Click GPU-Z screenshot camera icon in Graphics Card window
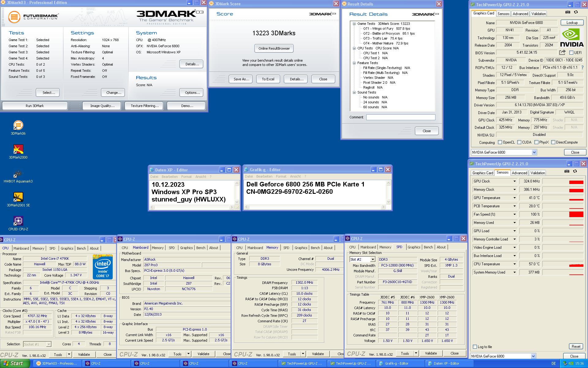The width and height of the screenshot is (588, 368). click(567, 12)
